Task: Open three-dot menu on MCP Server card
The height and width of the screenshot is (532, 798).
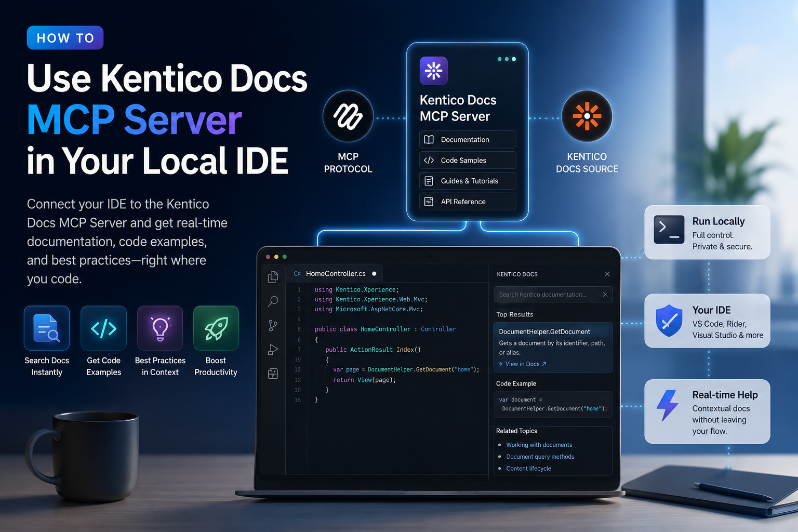Action: (x=507, y=59)
